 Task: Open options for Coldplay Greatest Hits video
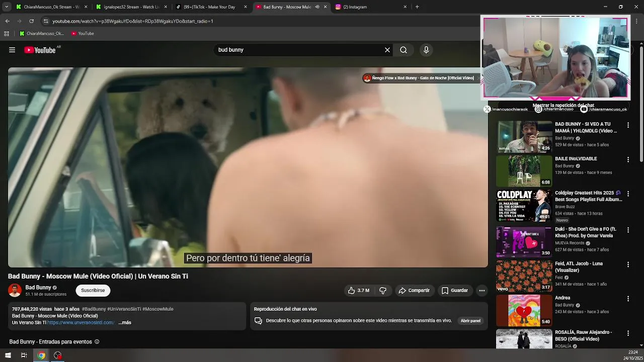pos(628,194)
